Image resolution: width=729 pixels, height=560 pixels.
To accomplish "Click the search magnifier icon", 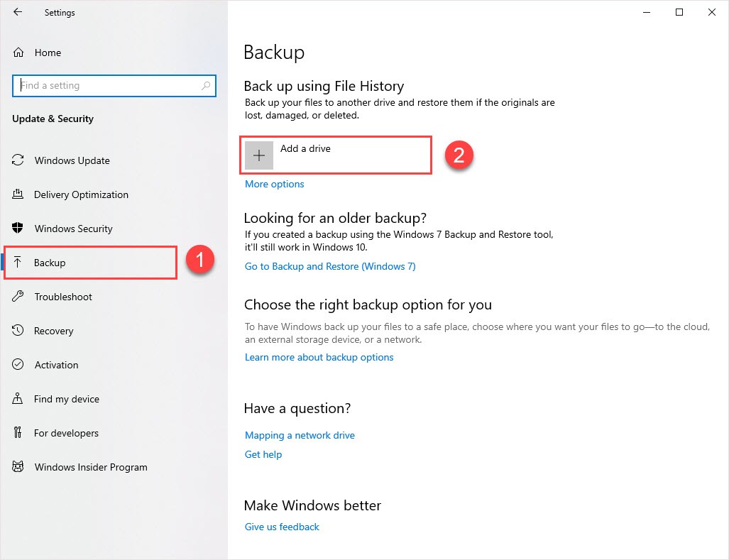I will 205,85.
